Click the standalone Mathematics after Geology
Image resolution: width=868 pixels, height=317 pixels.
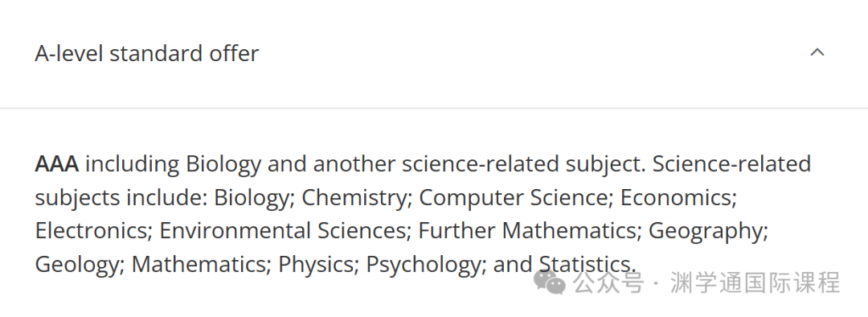tap(199, 265)
